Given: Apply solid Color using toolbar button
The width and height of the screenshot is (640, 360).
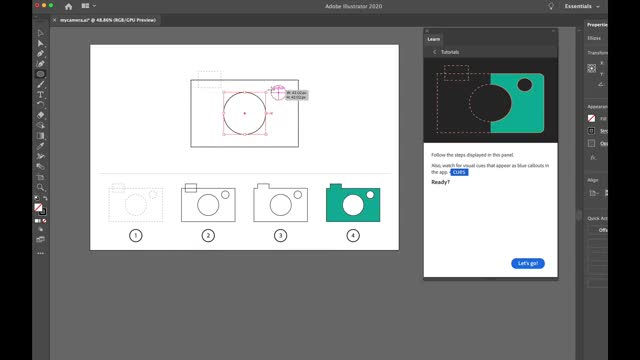Looking at the screenshot, I should pos(37,221).
